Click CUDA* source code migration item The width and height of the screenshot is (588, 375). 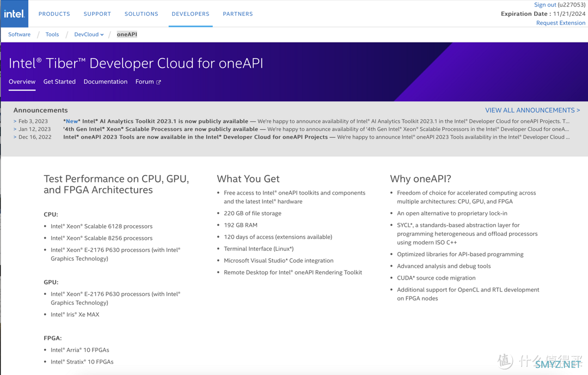[x=436, y=278]
